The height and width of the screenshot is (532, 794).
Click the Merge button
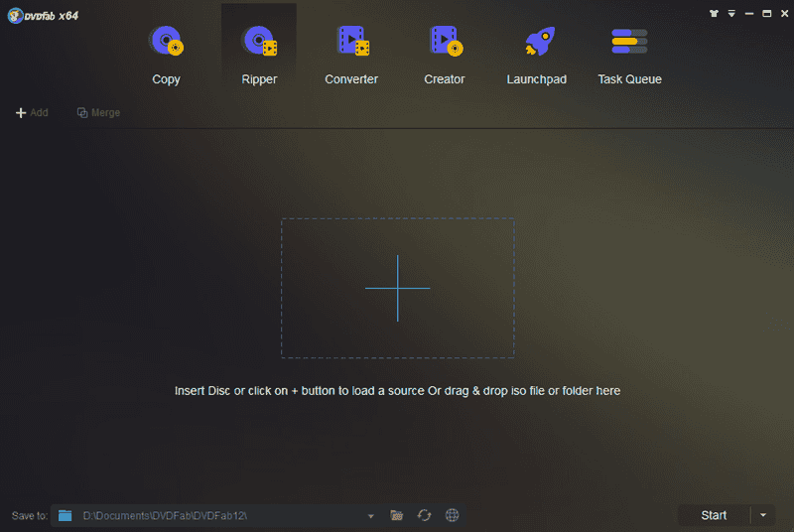(98, 112)
